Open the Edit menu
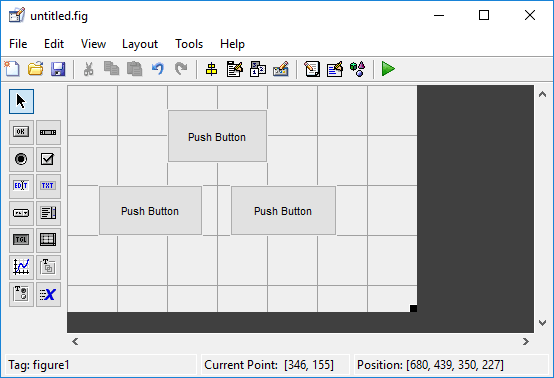This screenshot has width=554, height=378. 54,44
